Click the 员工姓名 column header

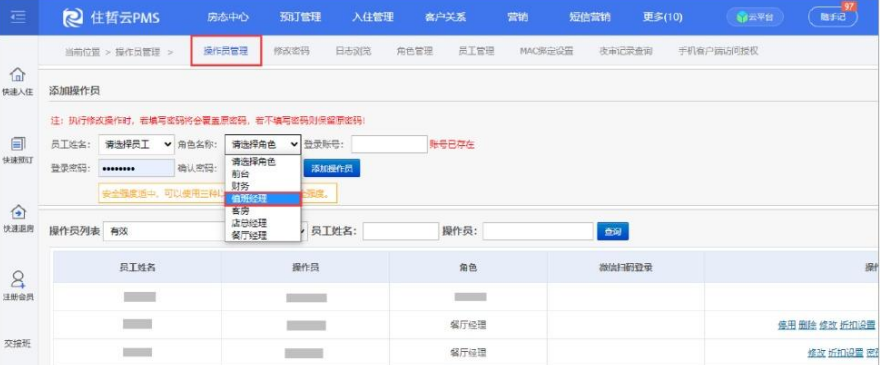coord(138,268)
